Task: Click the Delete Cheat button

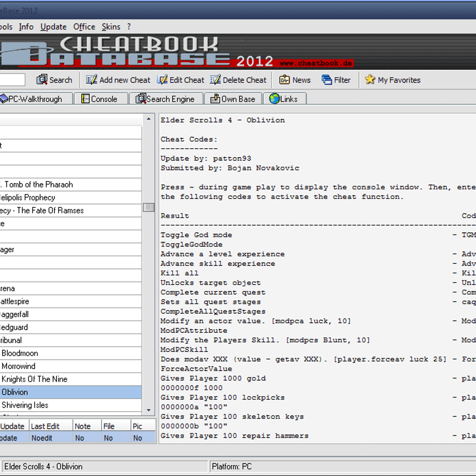Action: [x=238, y=80]
